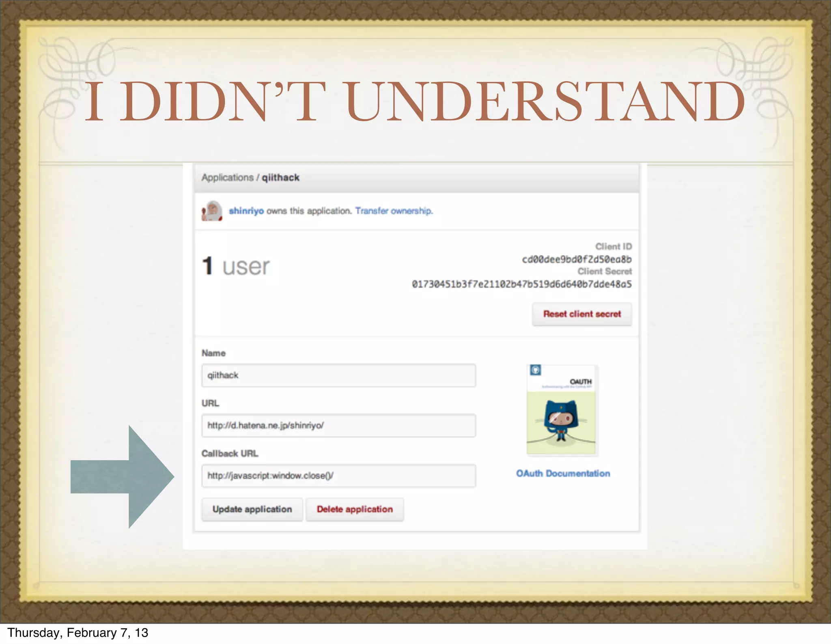This screenshot has height=644, width=831.
Task: Select the Callback URL text field
Action: coord(338,476)
